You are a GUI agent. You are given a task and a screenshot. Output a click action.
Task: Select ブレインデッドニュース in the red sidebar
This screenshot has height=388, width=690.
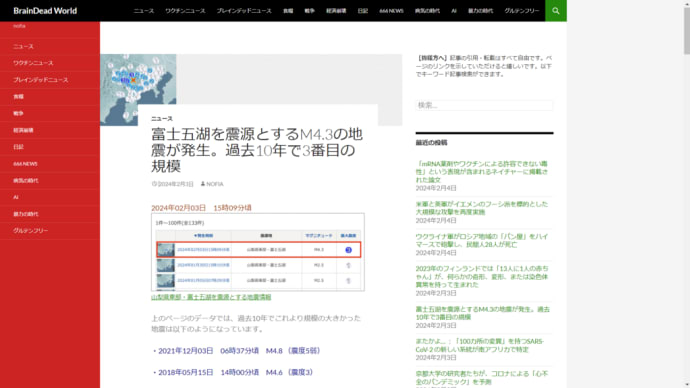tap(40, 80)
